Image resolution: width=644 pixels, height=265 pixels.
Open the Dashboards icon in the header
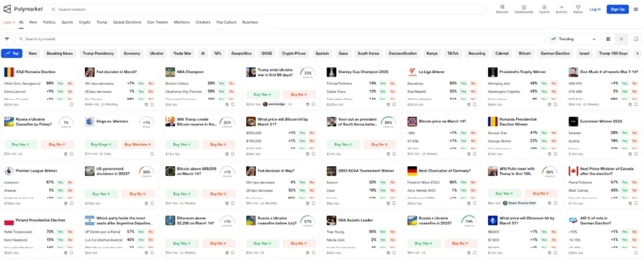tap(524, 9)
